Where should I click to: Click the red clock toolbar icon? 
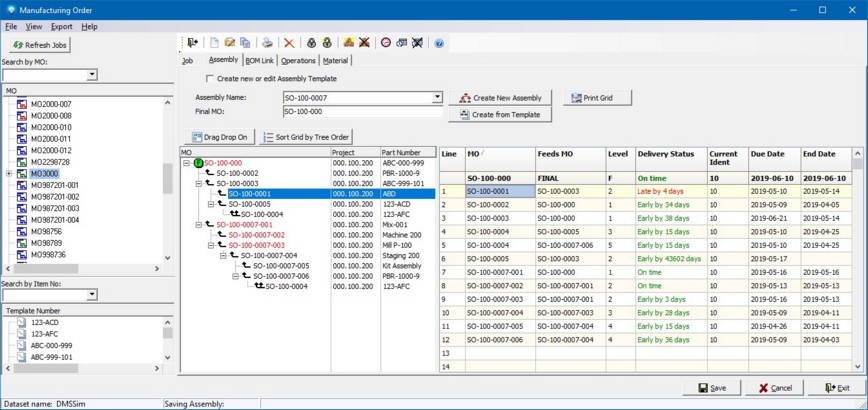coord(386,43)
